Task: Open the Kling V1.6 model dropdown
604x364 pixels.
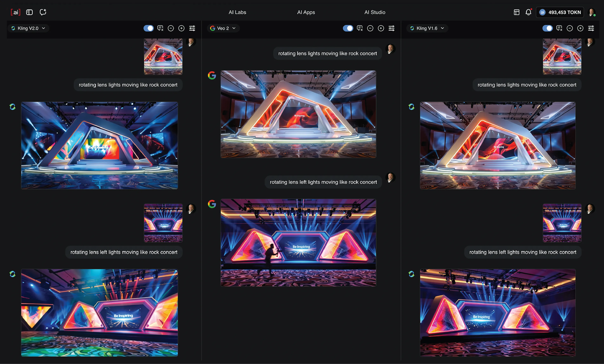Action: [x=427, y=28]
